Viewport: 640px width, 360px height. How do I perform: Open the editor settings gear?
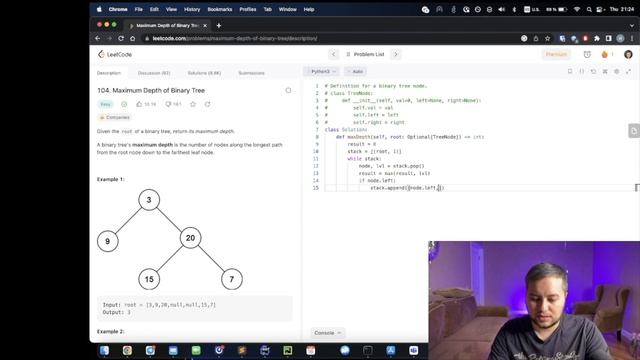pyautogui.click(x=617, y=71)
